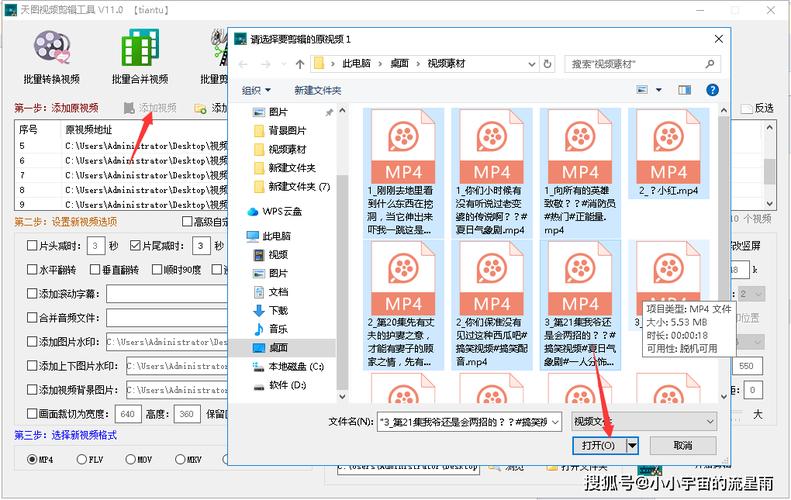
Task: Go up one folder level in dialog
Action: click(x=300, y=64)
